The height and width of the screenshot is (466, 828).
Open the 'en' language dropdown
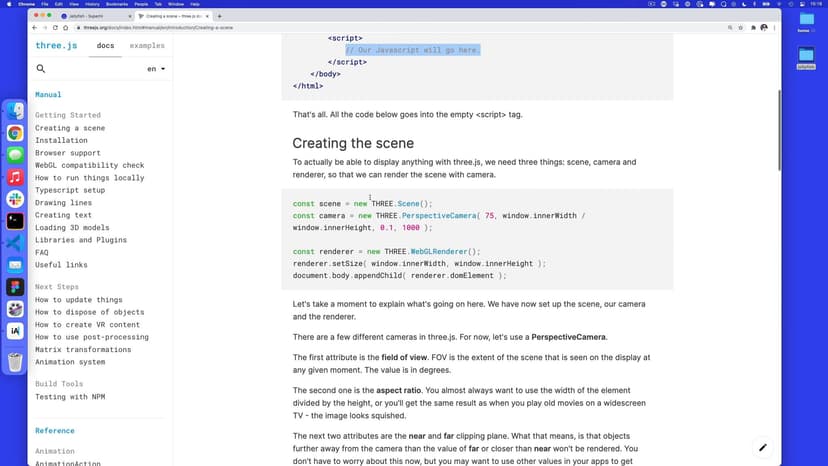pos(156,69)
